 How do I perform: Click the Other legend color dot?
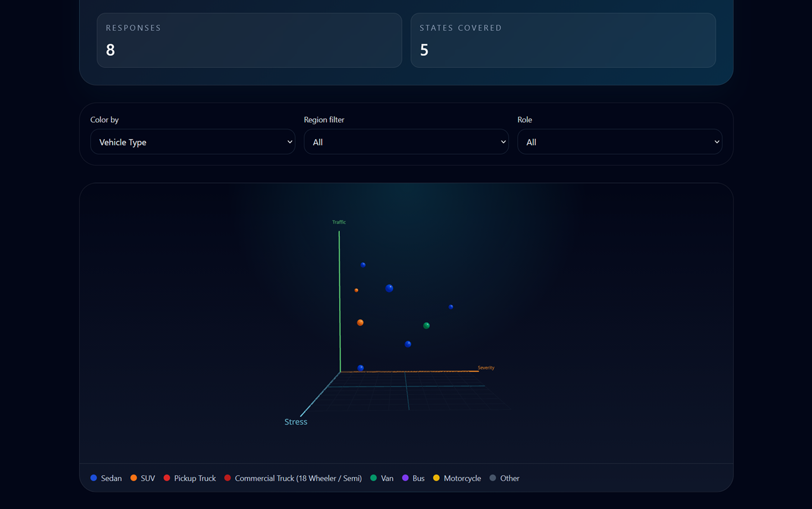click(x=492, y=478)
